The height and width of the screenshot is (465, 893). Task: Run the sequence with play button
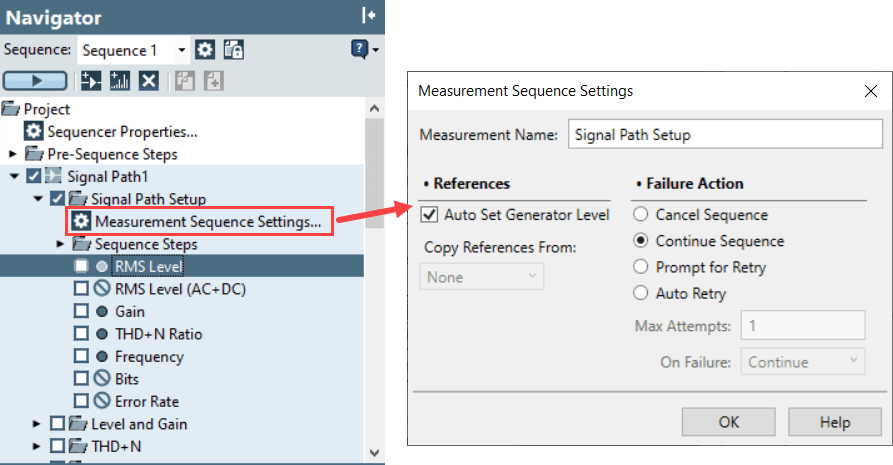(x=35, y=81)
